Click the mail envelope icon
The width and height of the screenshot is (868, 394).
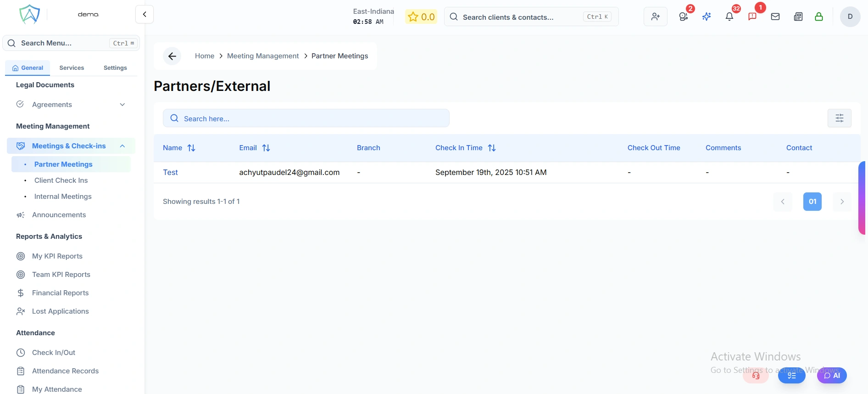tap(775, 17)
